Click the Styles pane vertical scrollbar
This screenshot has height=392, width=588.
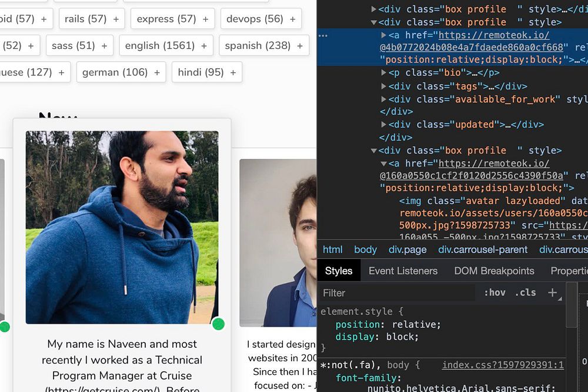572,306
